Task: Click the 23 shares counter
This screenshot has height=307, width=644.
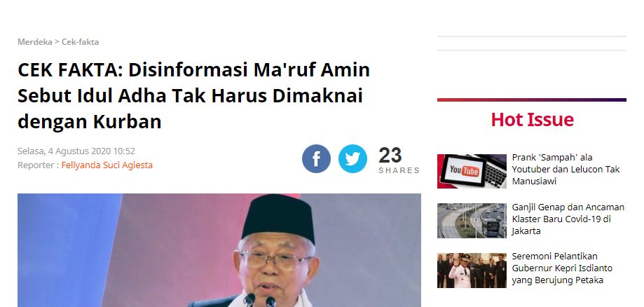Action: [390, 156]
